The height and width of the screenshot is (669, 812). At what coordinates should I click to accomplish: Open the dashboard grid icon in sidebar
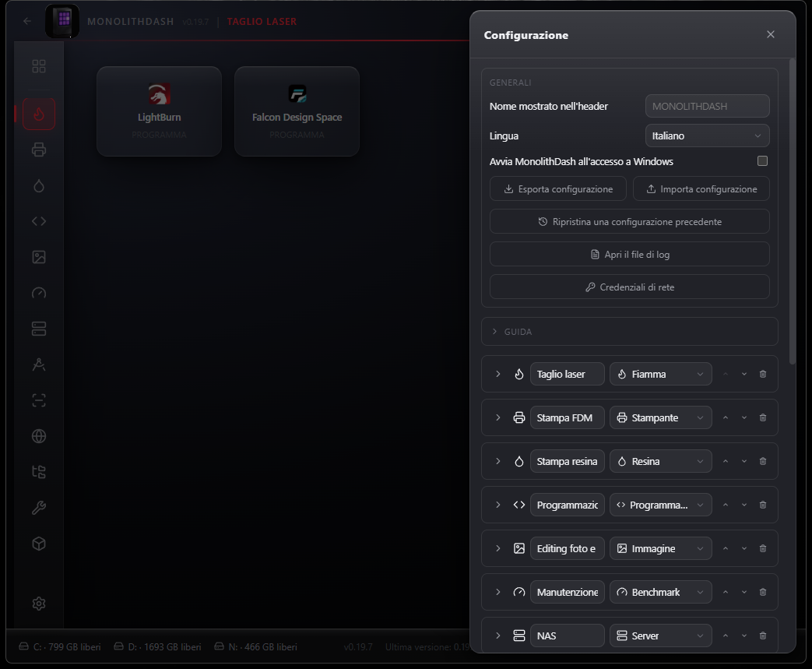click(39, 66)
